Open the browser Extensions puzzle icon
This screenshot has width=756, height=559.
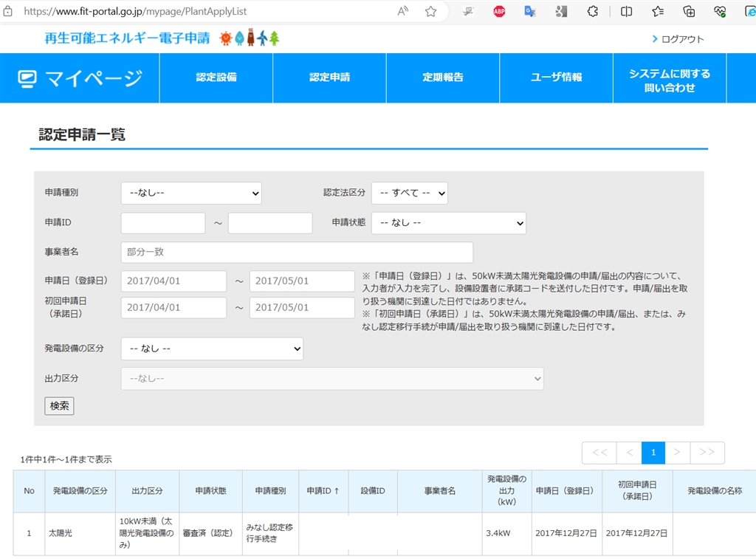592,11
